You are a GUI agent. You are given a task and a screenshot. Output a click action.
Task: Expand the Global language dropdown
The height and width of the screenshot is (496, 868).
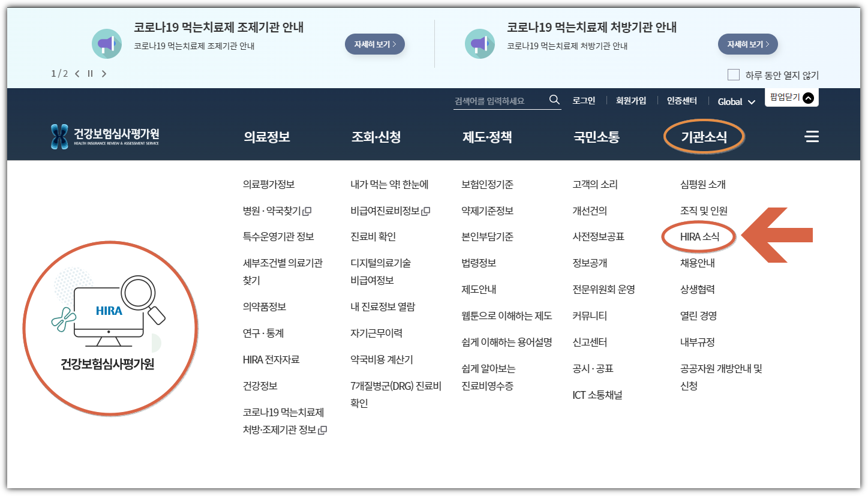coord(737,102)
